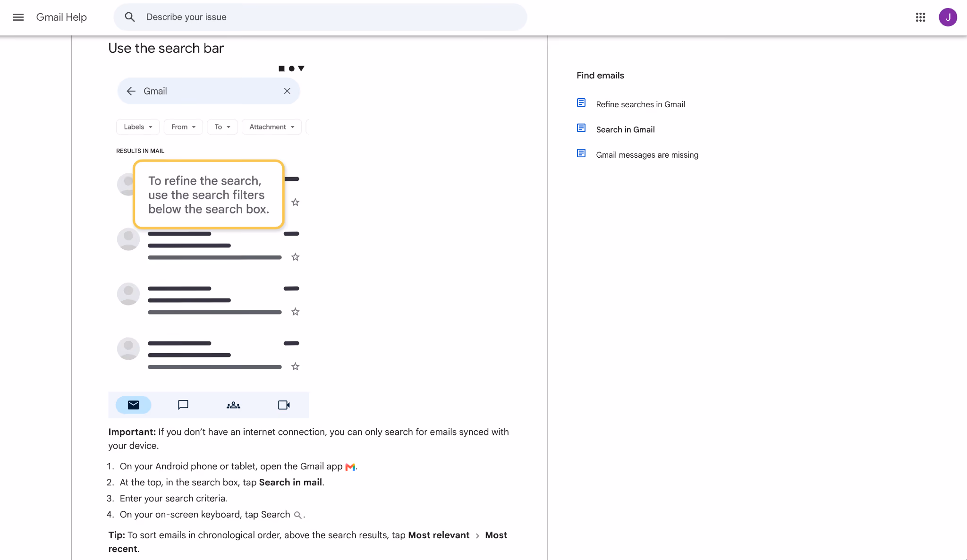Screen dimensions: 967x560
Task: Select the Mail tab icon in the illustration's bottom bar
Action: [134, 405]
